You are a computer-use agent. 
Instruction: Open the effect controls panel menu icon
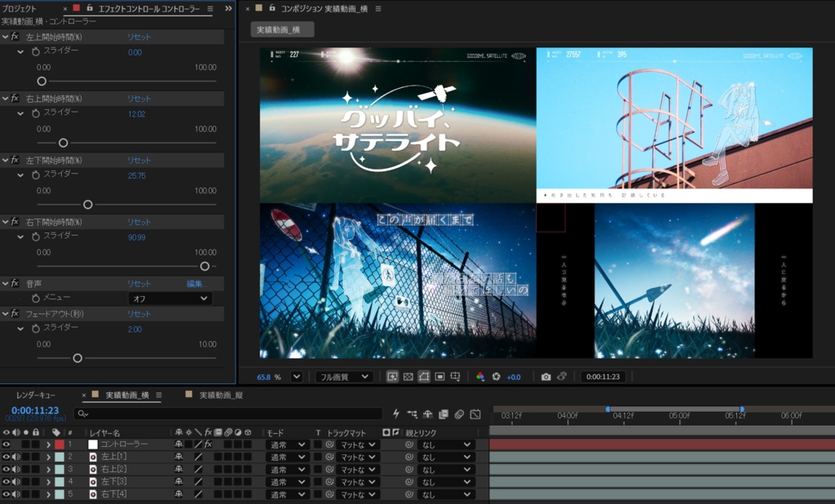[210, 8]
